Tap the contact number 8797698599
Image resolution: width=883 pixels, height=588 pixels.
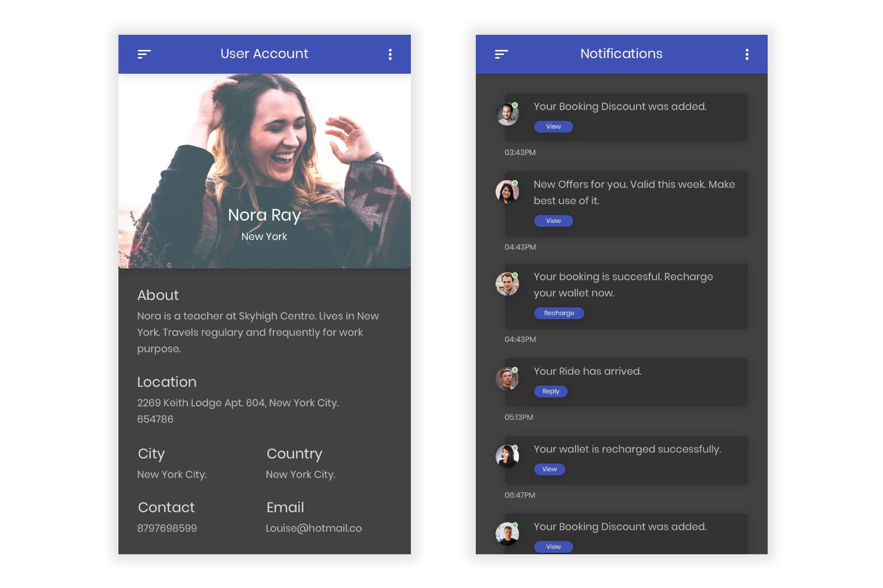(167, 528)
